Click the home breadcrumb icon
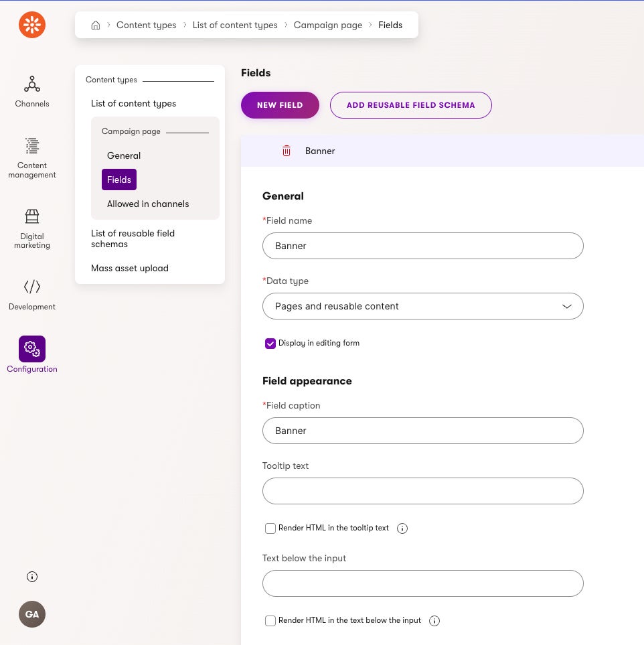Image resolution: width=644 pixels, height=645 pixels. coord(96,25)
